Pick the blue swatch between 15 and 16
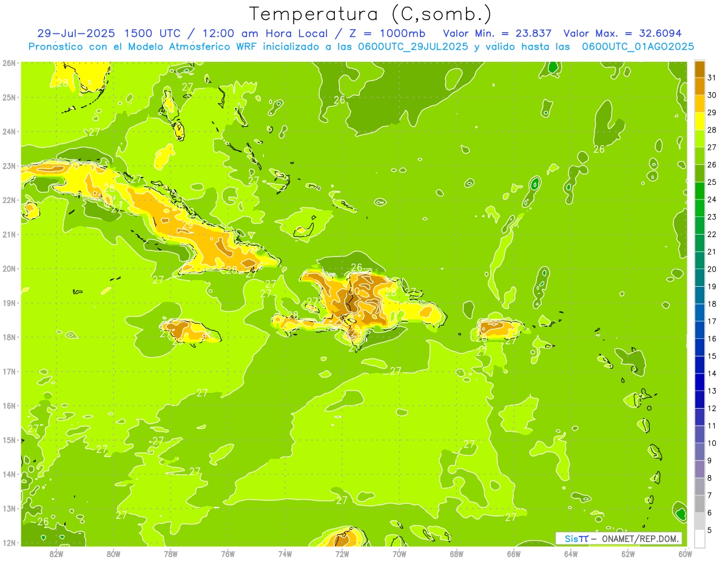The height and width of the screenshot is (562, 728). point(699,347)
